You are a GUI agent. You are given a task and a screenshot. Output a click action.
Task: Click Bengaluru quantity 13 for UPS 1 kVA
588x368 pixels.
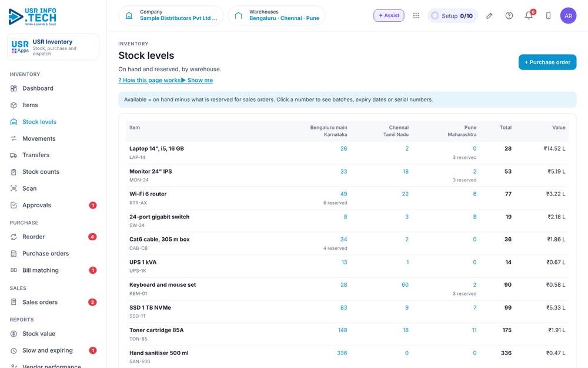[344, 263]
